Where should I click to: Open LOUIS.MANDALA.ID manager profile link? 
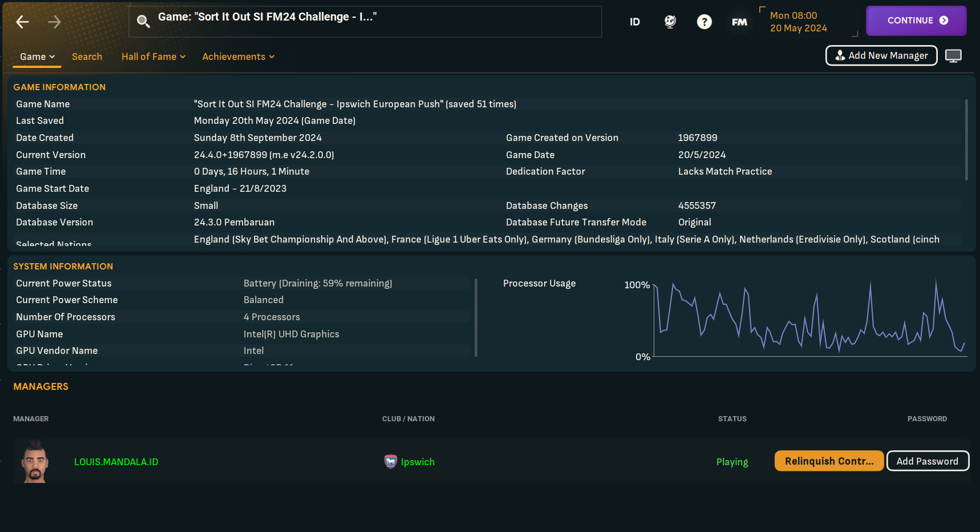(x=116, y=462)
